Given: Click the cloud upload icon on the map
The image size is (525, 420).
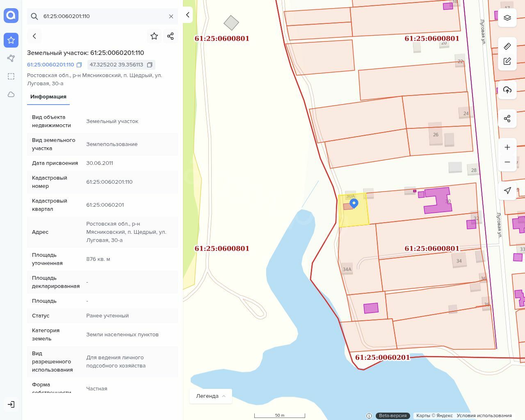Looking at the screenshot, I should click(507, 90).
